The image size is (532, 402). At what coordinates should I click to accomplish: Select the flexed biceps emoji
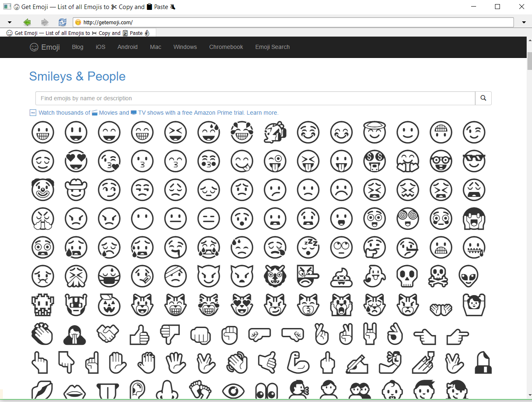click(x=298, y=363)
